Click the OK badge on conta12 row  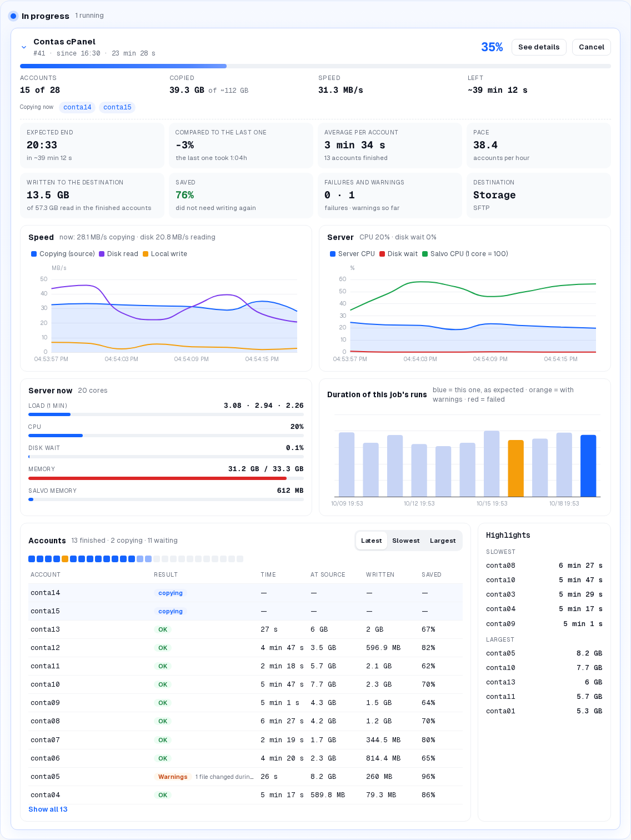163,648
